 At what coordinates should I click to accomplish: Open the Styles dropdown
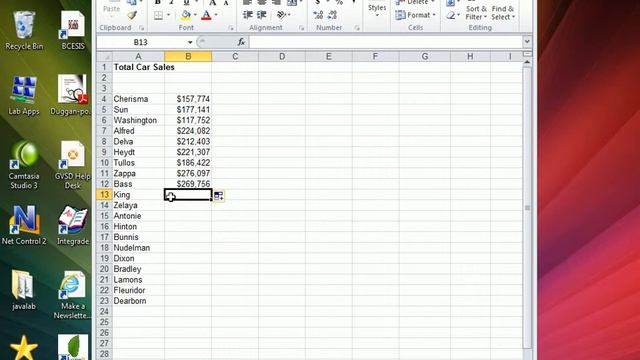pyautogui.click(x=377, y=10)
